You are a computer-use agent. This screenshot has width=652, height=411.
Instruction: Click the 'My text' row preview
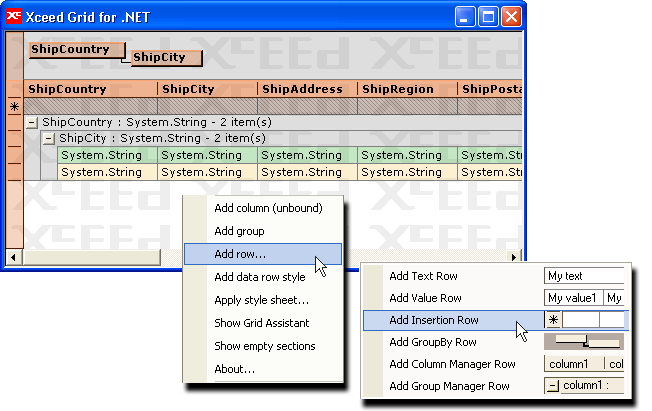(584, 276)
